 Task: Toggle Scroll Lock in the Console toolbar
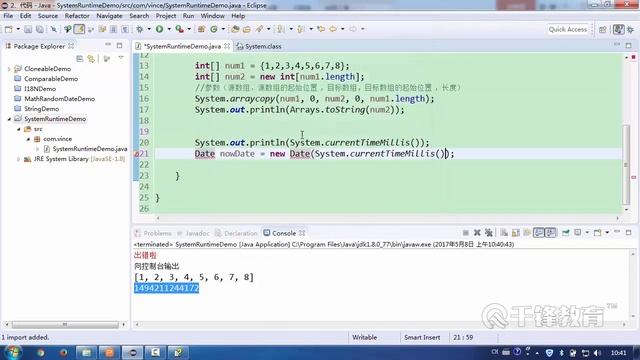pos(516,233)
